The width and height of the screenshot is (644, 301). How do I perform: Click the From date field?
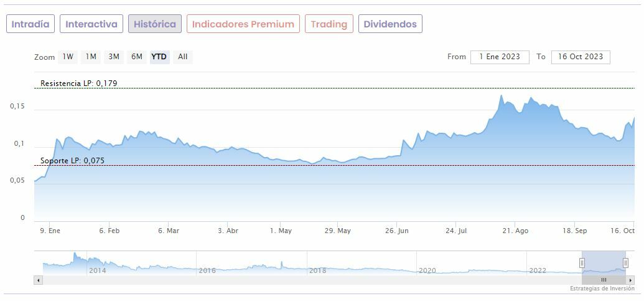(500, 57)
